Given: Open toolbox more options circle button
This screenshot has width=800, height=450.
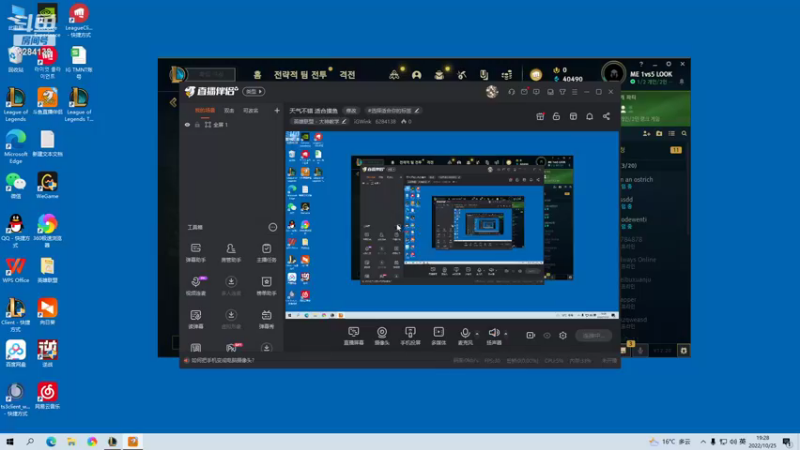Looking at the screenshot, I should (x=272, y=227).
